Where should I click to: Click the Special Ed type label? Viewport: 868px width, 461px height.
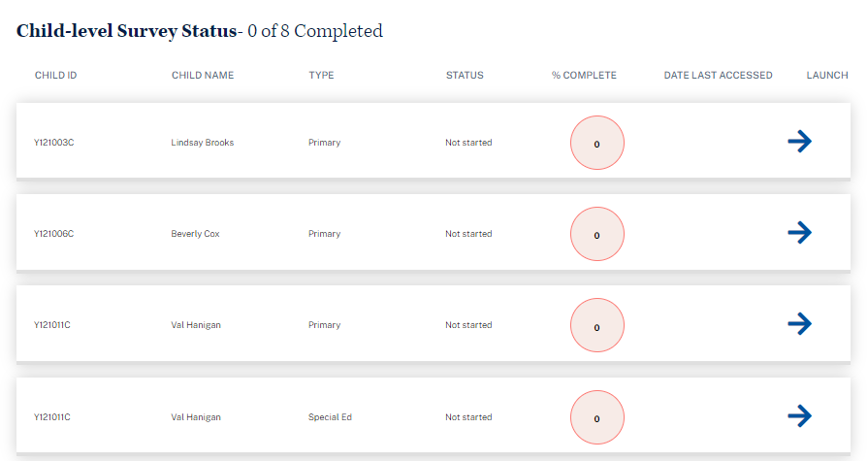tap(330, 417)
